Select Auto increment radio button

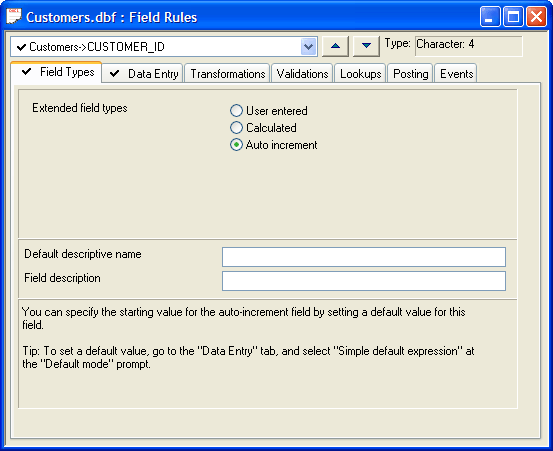[236, 145]
